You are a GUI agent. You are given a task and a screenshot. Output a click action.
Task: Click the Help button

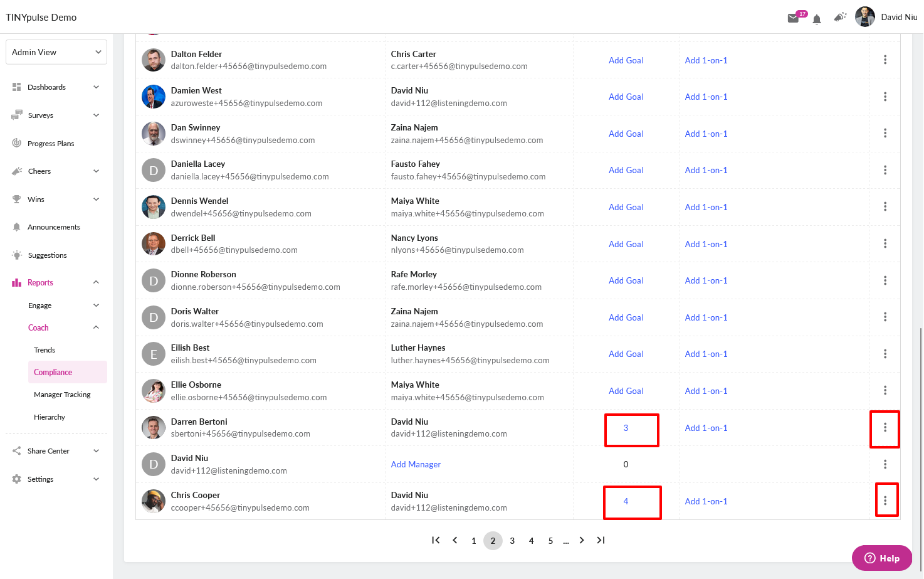(882, 558)
